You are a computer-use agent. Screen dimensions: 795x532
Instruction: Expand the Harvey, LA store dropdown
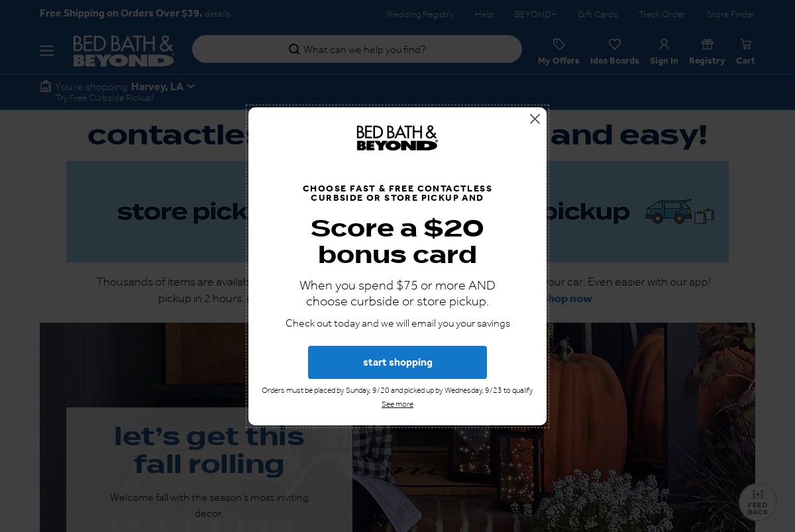point(163,87)
